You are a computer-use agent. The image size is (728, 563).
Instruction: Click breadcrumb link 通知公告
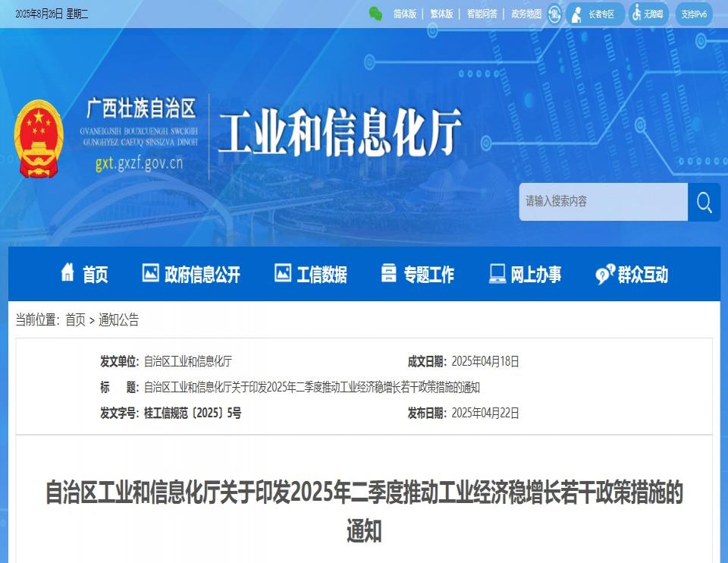[118, 319]
